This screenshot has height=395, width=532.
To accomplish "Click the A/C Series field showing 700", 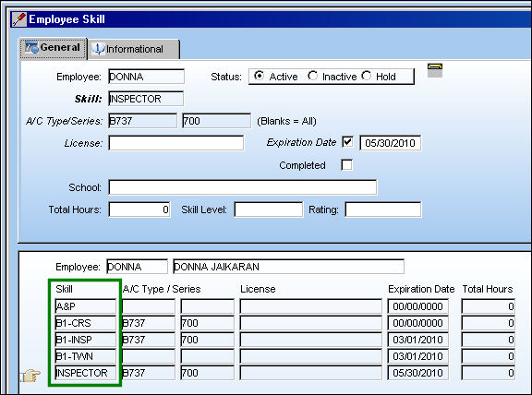I will click(216, 121).
